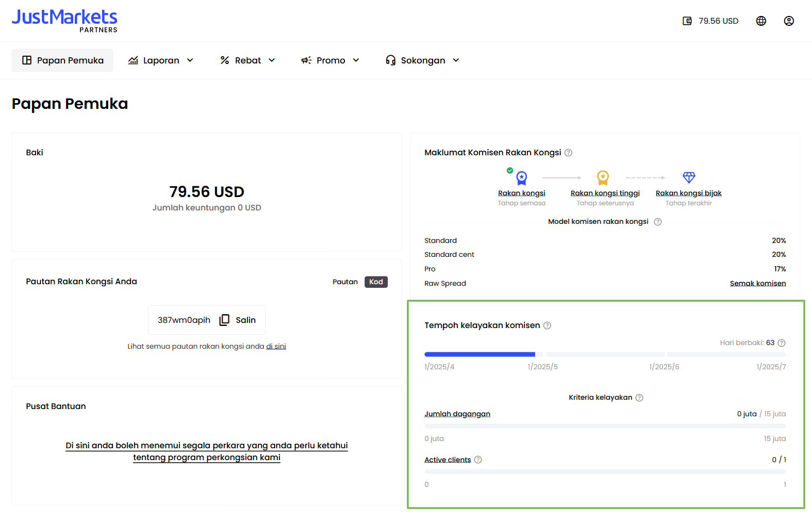This screenshot has height=522, width=812.
Task: Open the Rakan kongsi bijak level link
Action: coord(688,193)
